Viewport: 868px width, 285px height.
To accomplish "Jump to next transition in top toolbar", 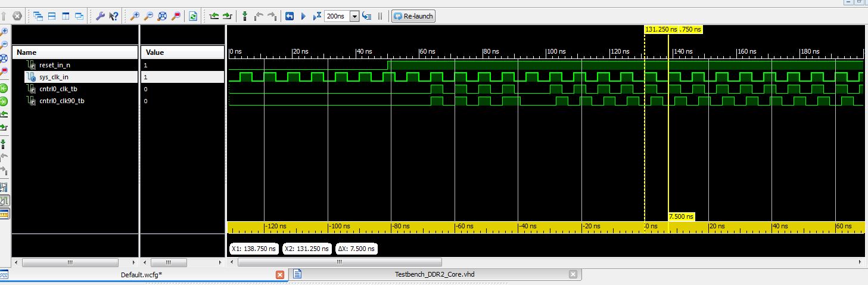I will pos(227,16).
